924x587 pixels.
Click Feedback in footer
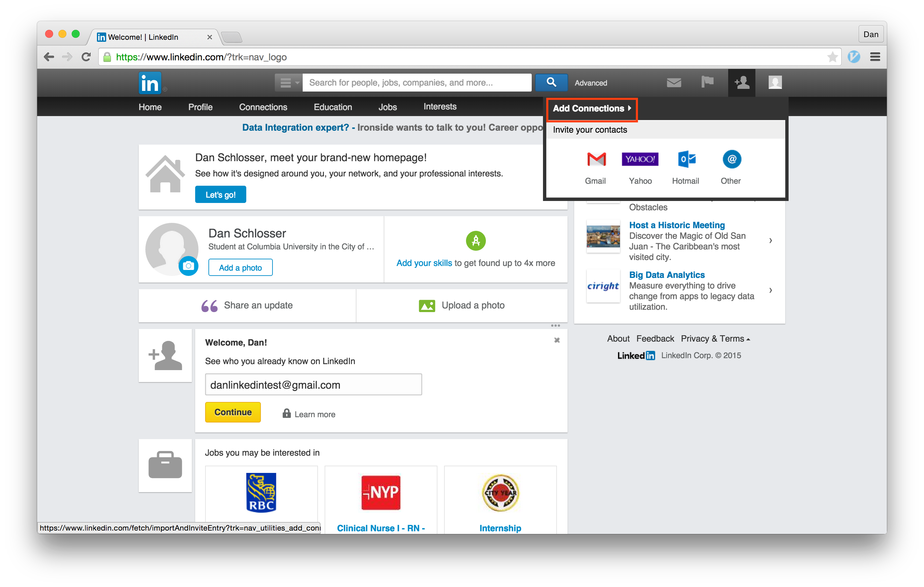pyautogui.click(x=654, y=339)
